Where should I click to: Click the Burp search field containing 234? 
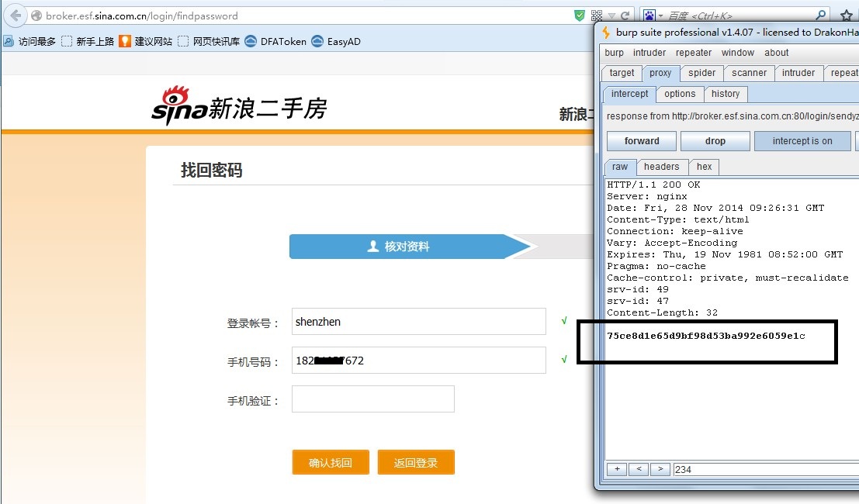click(x=765, y=470)
